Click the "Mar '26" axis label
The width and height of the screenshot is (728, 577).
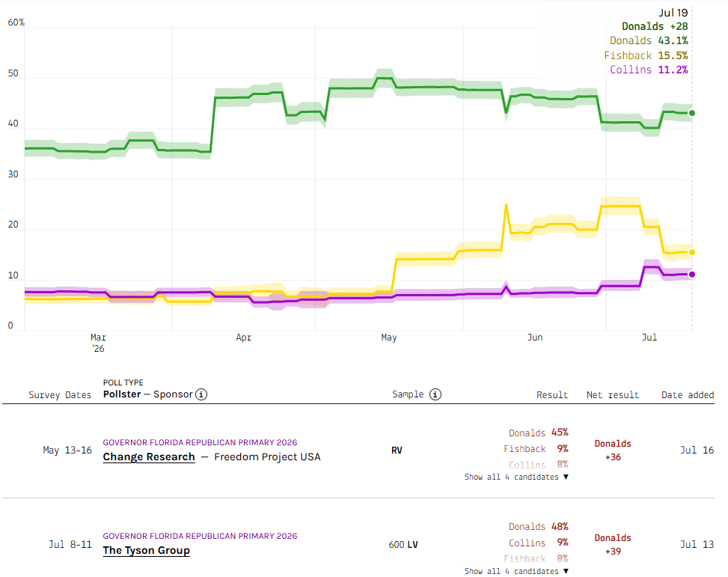pos(99,343)
